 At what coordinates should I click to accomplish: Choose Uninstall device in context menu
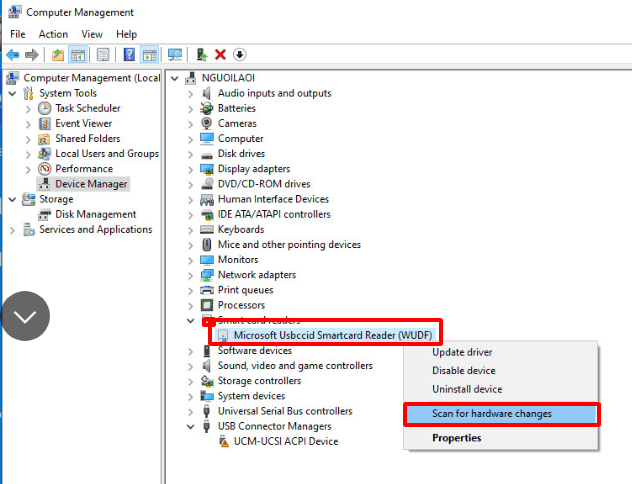467,389
